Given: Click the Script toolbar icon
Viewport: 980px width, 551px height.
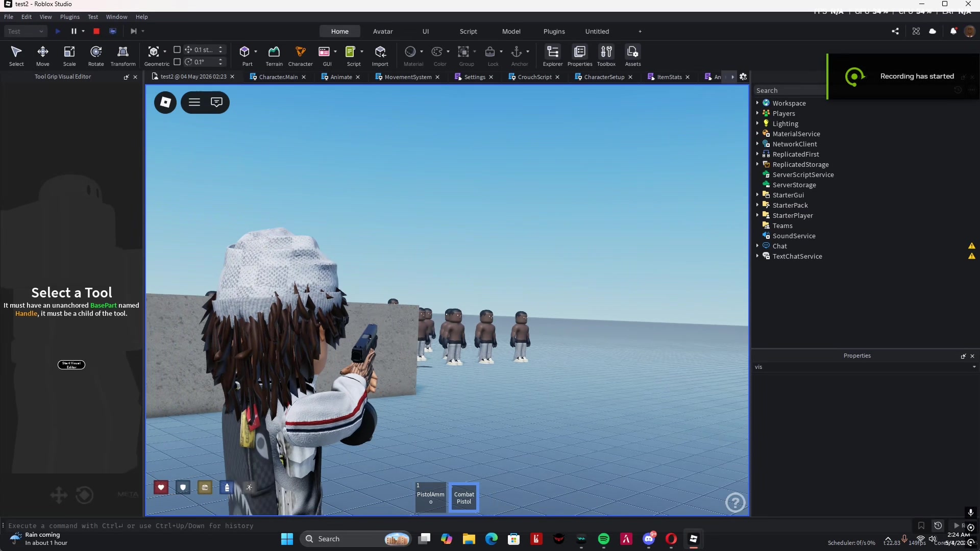Looking at the screenshot, I should [351, 52].
